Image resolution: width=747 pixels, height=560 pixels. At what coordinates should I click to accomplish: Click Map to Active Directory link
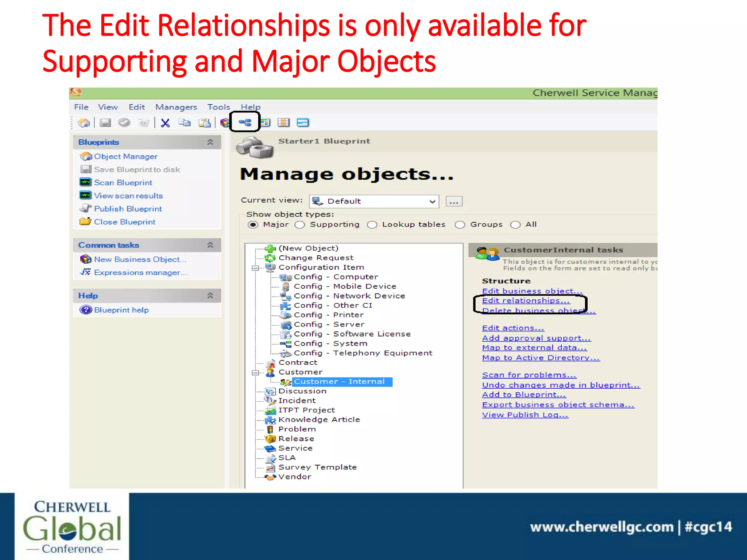point(541,358)
